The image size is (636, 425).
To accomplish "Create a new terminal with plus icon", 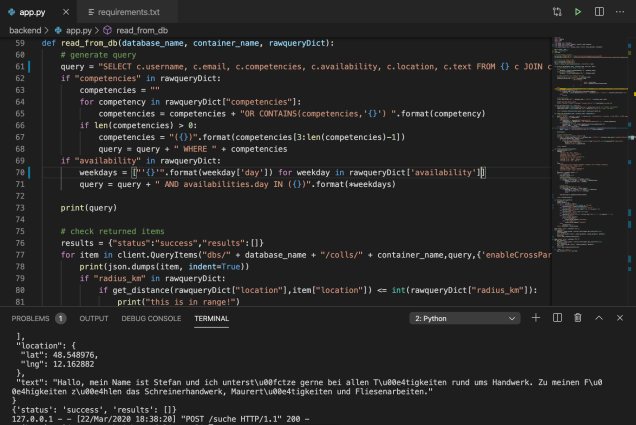I will tap(536, 318).
